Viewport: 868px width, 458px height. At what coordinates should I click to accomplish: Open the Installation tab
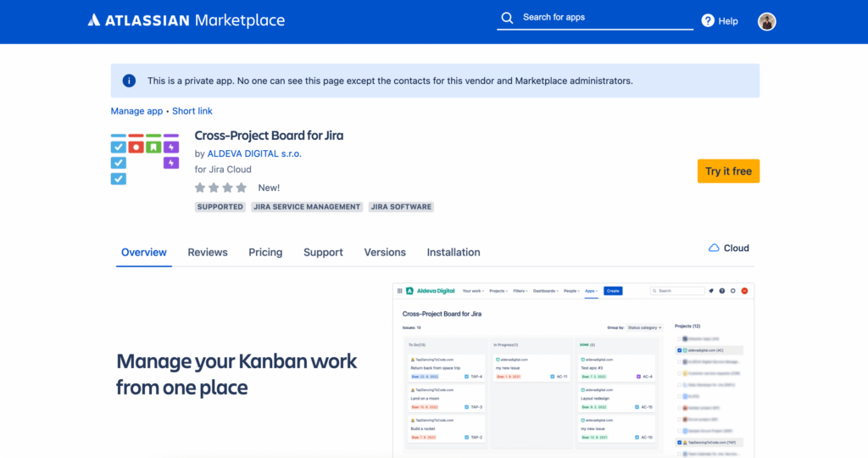click(x=453, y=253)
